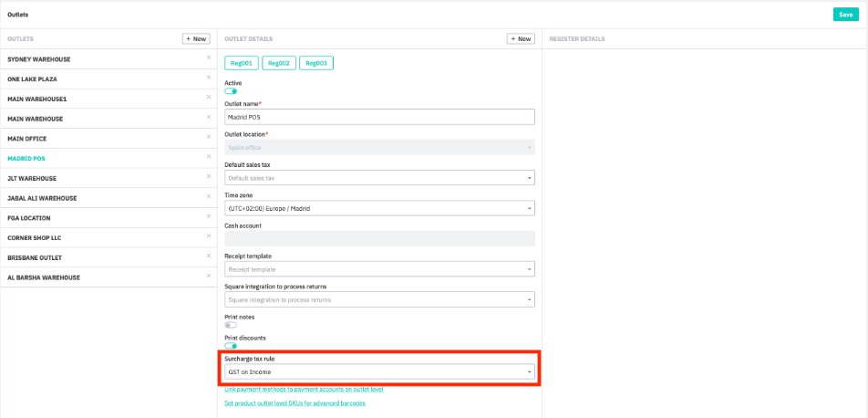Toggle the Active switch off
868x418 pixels.
(231, 91)
